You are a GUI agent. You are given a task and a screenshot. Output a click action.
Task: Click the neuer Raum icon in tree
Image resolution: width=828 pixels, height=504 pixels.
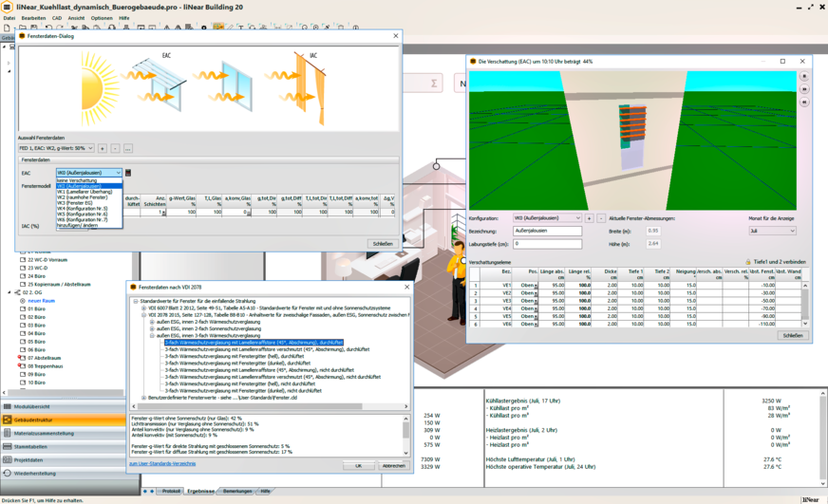point(23,300)
